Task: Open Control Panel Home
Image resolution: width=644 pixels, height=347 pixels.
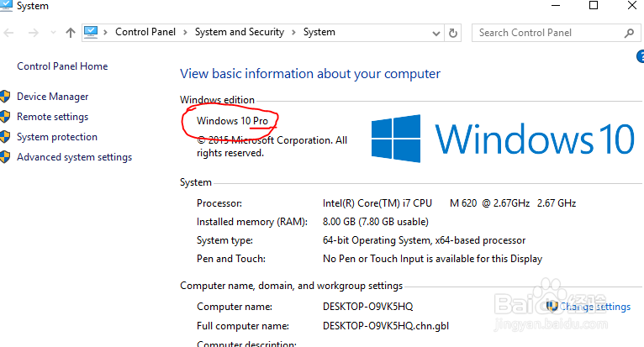Action: (62, 66)
